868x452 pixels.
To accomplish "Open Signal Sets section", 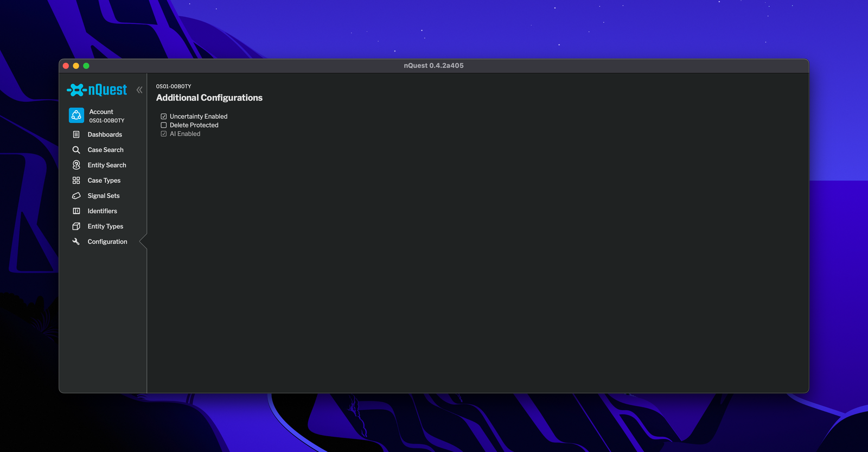I will (104, 196).
